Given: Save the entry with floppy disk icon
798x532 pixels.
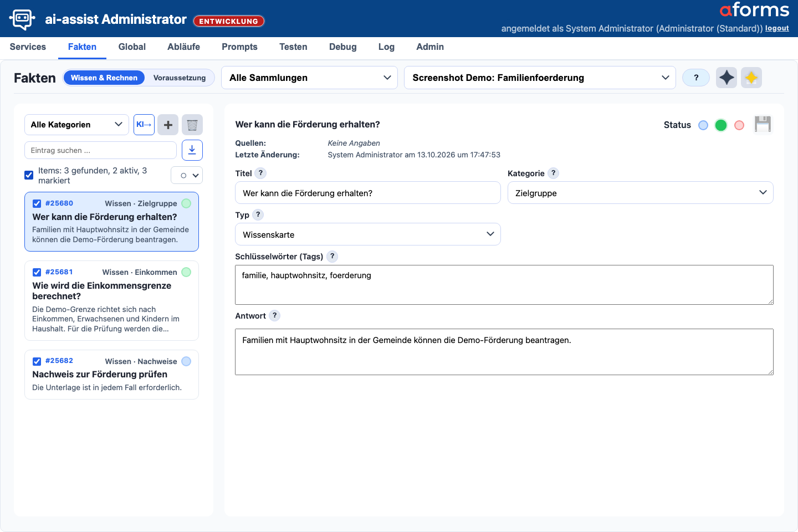Looking at the screenshot, I should pos(763,124).
